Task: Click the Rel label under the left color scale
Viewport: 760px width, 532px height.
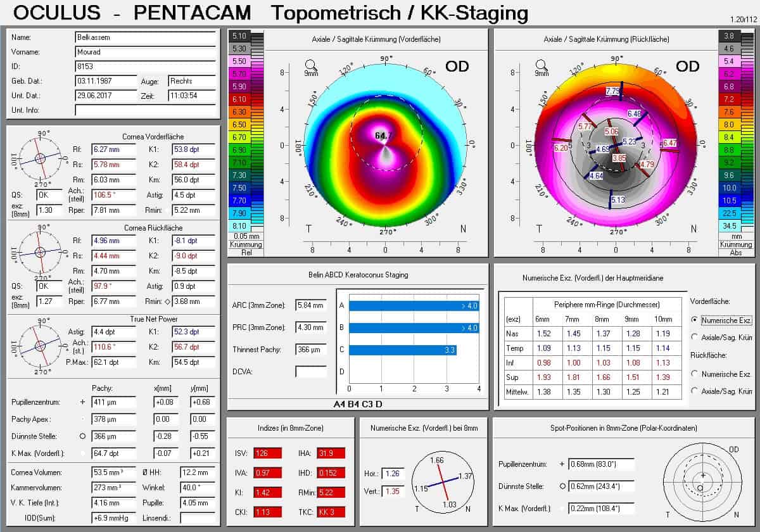Action: [x=239, y=252]
